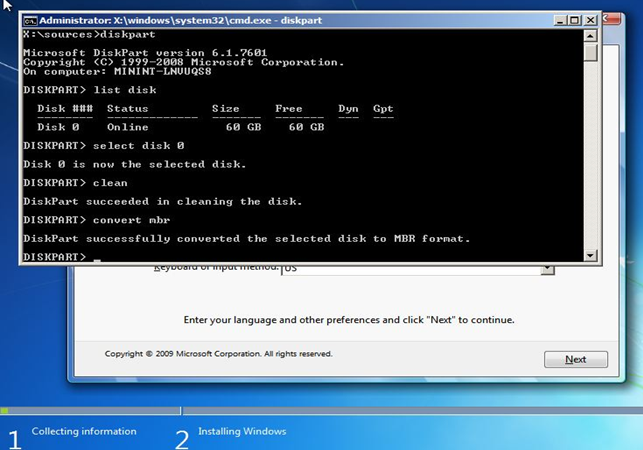Image resolution: width=643 pixels, height=450 pixels.
Task: Click the 'Disk 0' row in disk table
Action: tap(180, 127)
